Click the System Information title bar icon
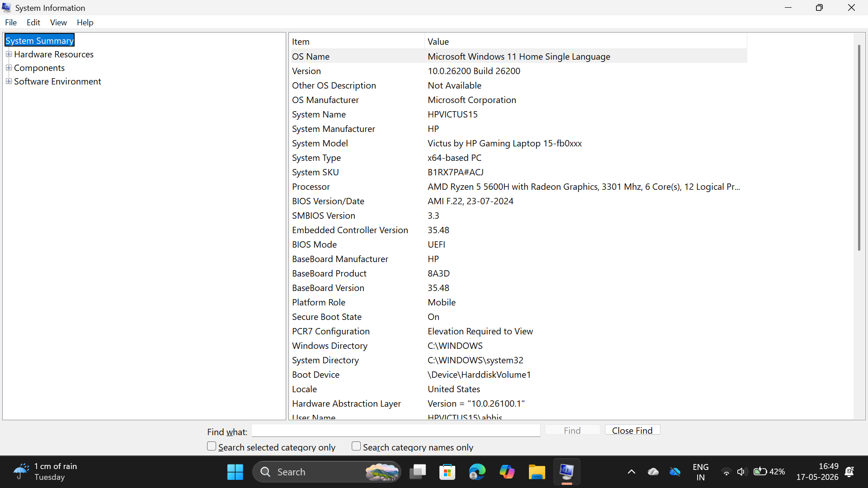Screen dimensions: 868x488 (x=6, y=8)
